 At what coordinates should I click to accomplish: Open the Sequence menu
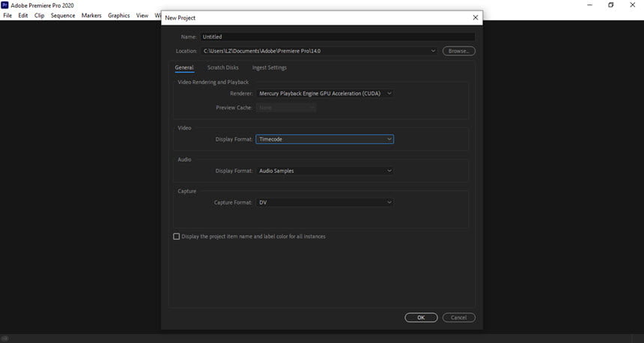click(63, 15)
